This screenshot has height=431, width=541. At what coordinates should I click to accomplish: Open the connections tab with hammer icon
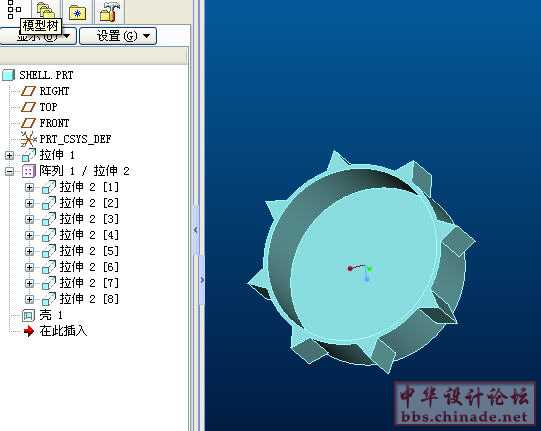tap(110, 12)
